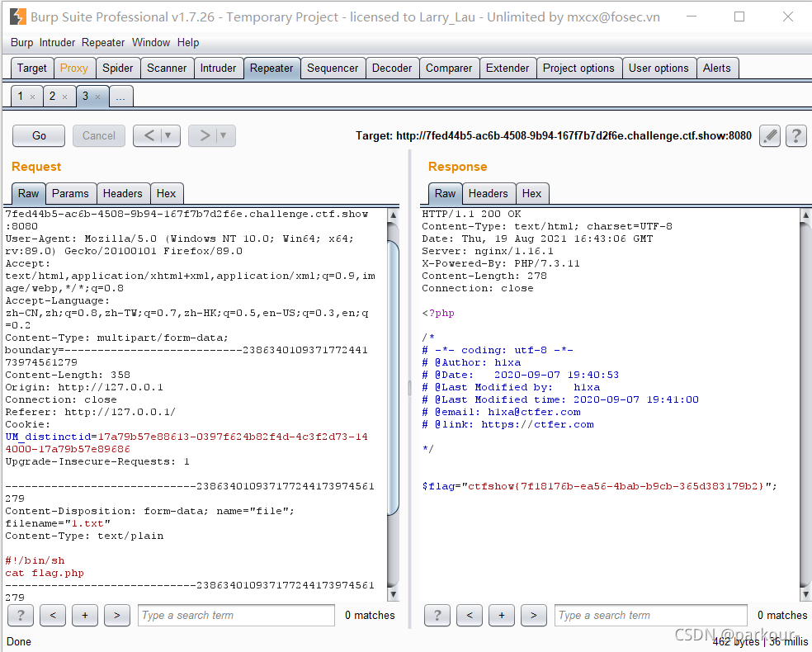Switch to the Comparer tab

[x=449, y=69]
